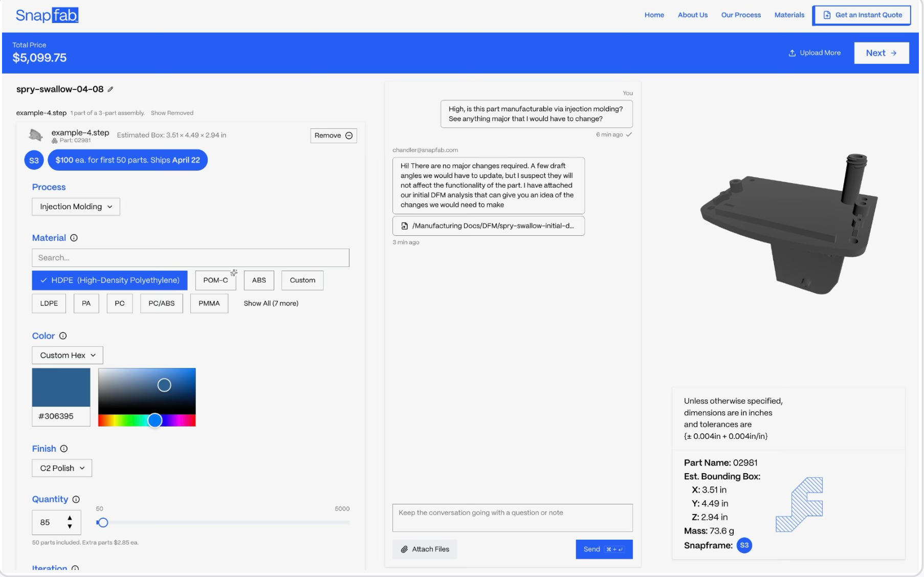The width and height of the screenshot is (924, 577).
Task: Click the material Search field
Action: [x=191, y=258]
